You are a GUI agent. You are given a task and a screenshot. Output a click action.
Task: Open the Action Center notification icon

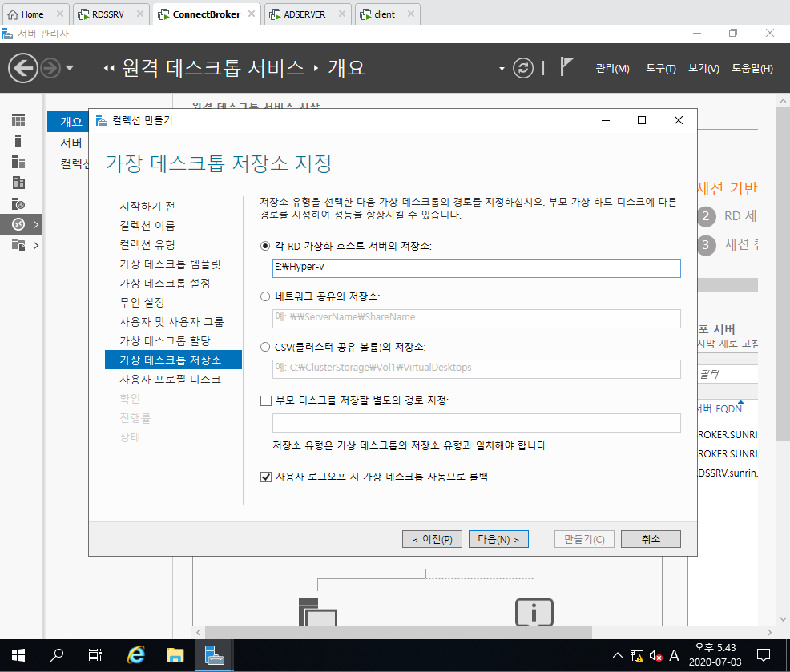tap(764, 655)
